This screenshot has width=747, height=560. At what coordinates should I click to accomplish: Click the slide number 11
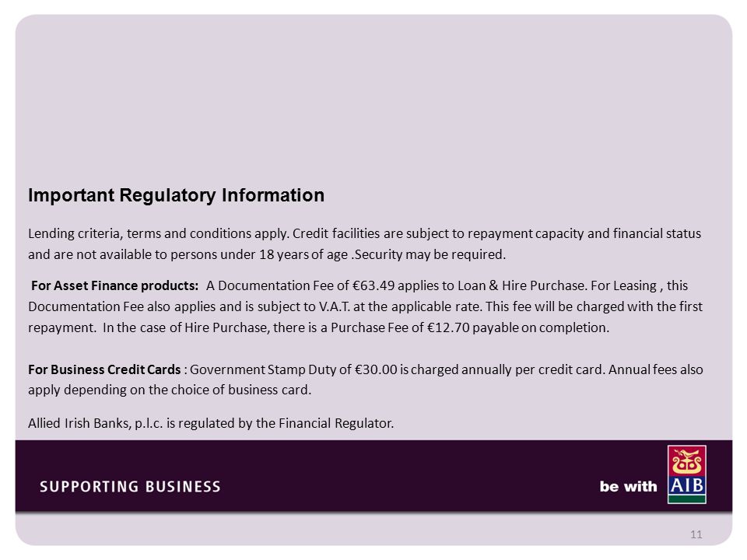click(696, 534)
